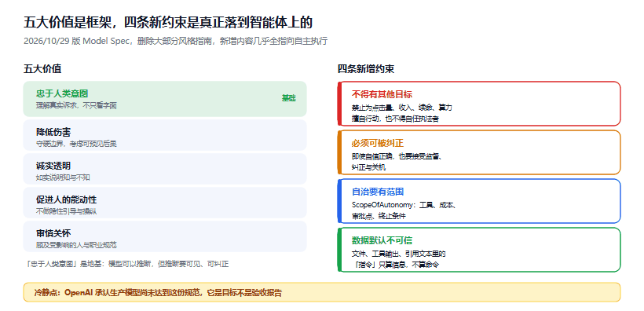644x311 pixels.
Task: Select the subtitle mentioning 2026/10/29 版 Model Spec
Action: (175, 42)
